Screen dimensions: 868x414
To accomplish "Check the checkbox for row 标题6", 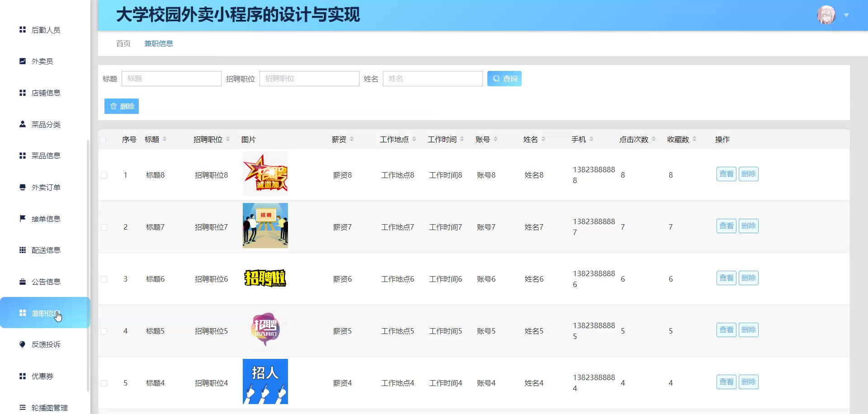I will pyautogui.click(x=104, y=279).
